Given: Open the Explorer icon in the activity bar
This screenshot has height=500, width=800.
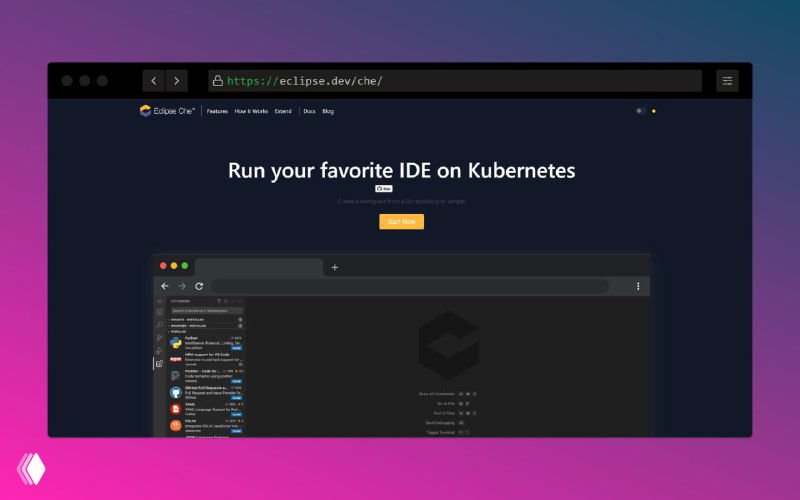Looking at the screenshot, I should click(159, 312).
